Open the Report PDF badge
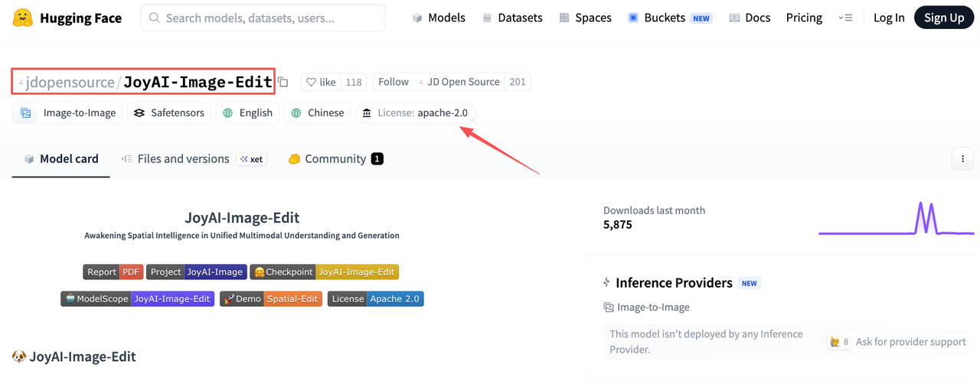The height and width of the screenshot is (381, 980). pyautogui.click(x=113, y=272)
